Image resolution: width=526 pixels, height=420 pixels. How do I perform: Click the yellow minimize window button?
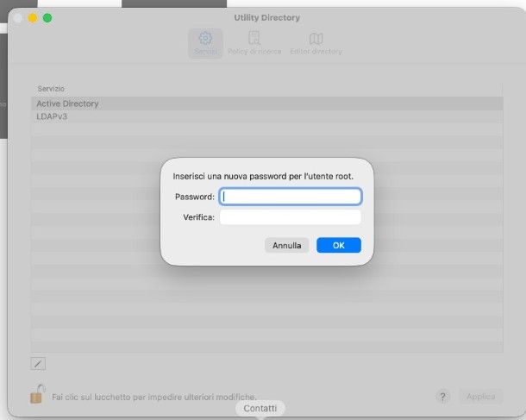[33, 18]
